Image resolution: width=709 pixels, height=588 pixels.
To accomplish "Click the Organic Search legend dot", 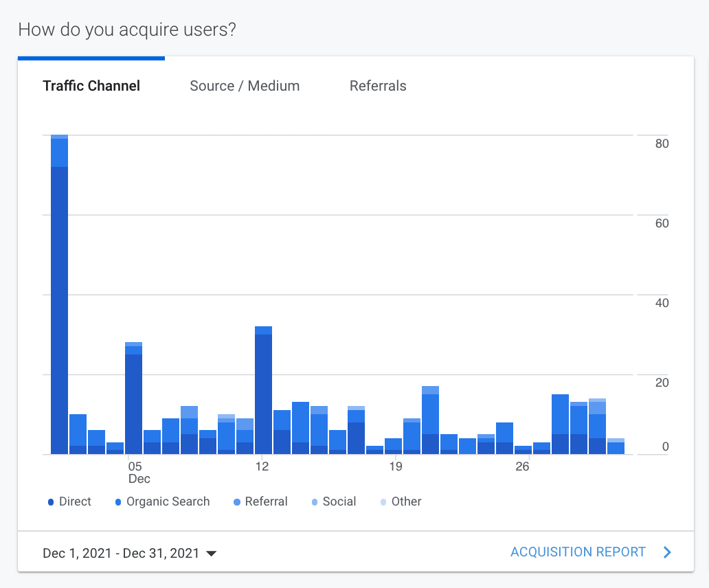I will click(118, 502).
